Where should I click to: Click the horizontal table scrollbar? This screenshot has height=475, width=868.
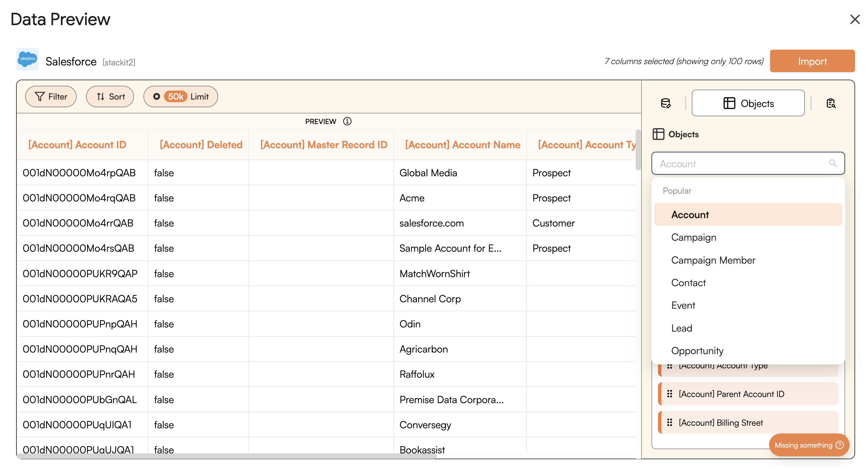pos(227,456)
